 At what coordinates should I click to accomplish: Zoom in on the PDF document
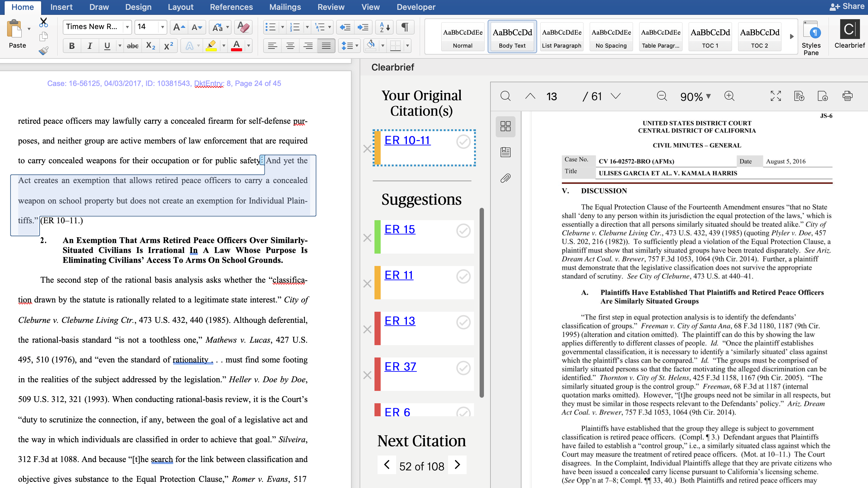point(729,96)
